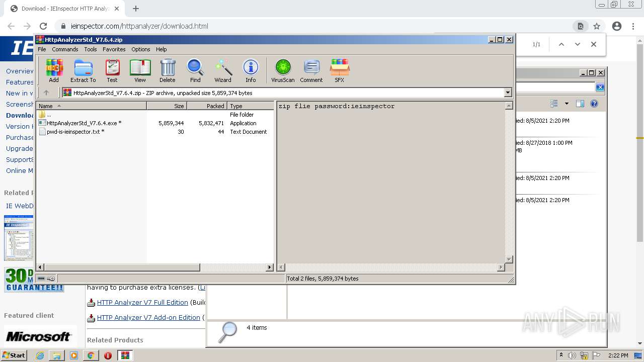Screen dimensions: 644x362
Task: Open Chrome profile avatar icon
Action: click(x=617, y=26)
